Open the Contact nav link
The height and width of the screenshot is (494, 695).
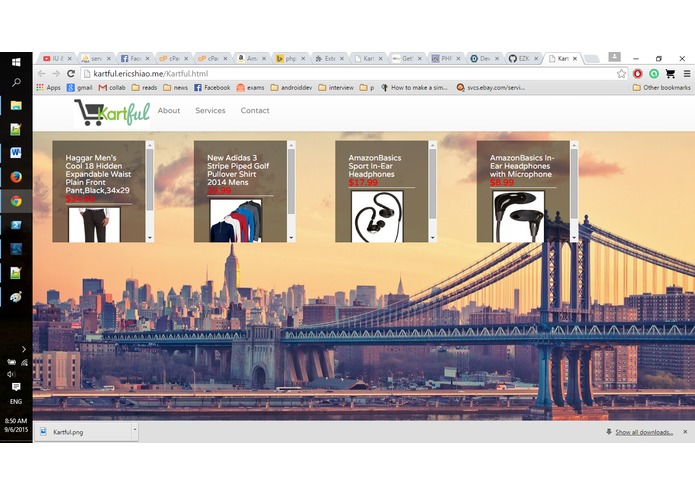(255, 111)
